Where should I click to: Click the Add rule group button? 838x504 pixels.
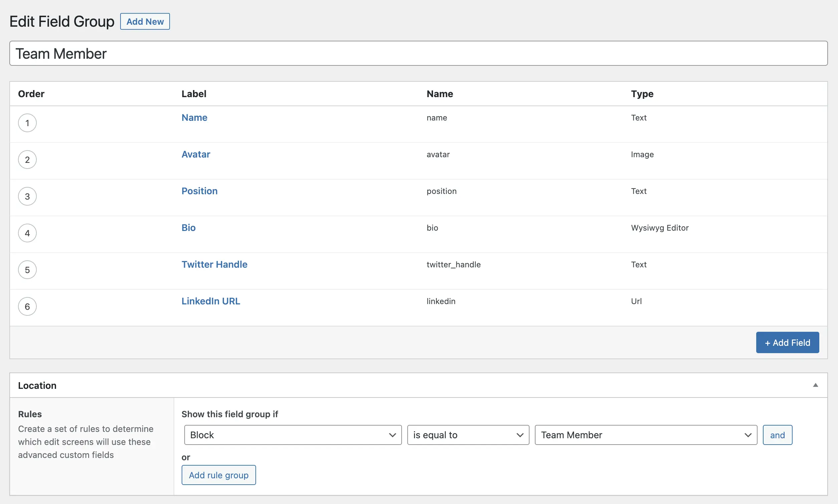click(218, 475)
